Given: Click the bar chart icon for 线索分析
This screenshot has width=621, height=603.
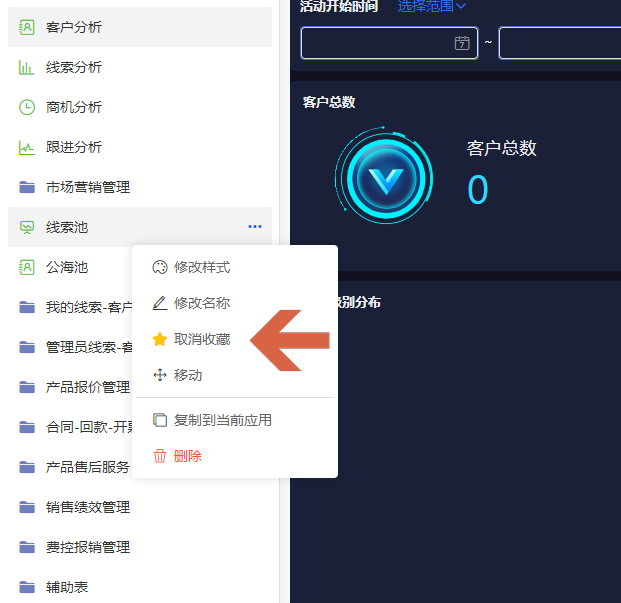Looking at the screenshot, I should tap(27, 67).
